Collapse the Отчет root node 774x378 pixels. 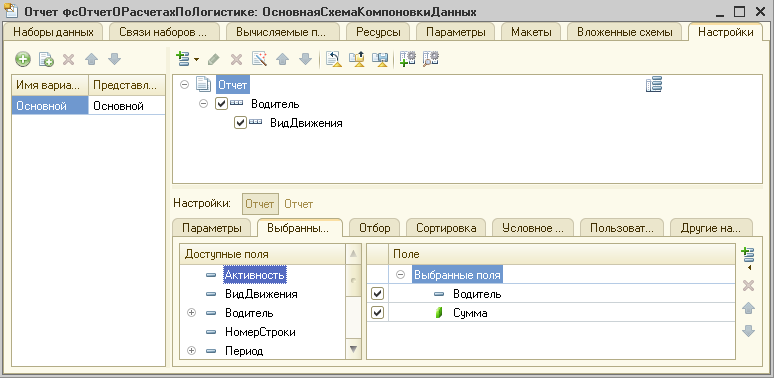point(185,85)
